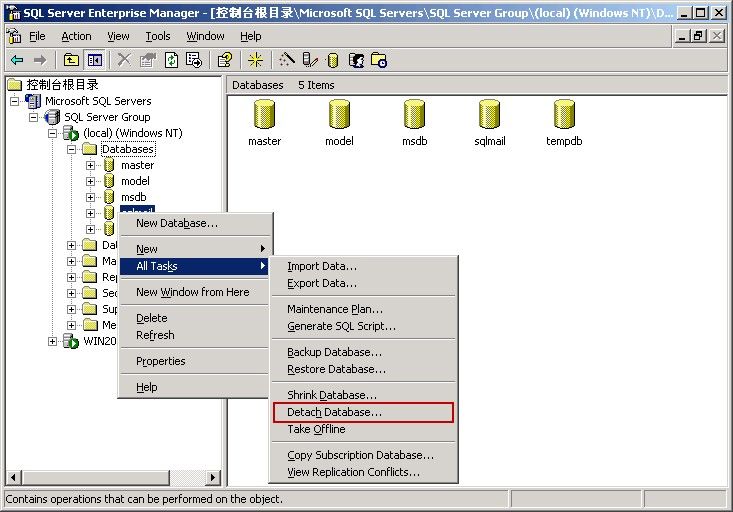Click the Register Server toolbar icon
Image resolution: width=733 pixels, height=512 pixels.
pyautogui.click(x=310, y=60)
